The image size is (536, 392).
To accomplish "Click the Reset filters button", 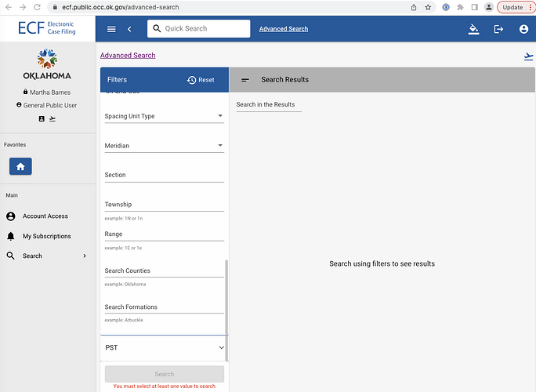I will pyautogui.click(x=201, y=80).
